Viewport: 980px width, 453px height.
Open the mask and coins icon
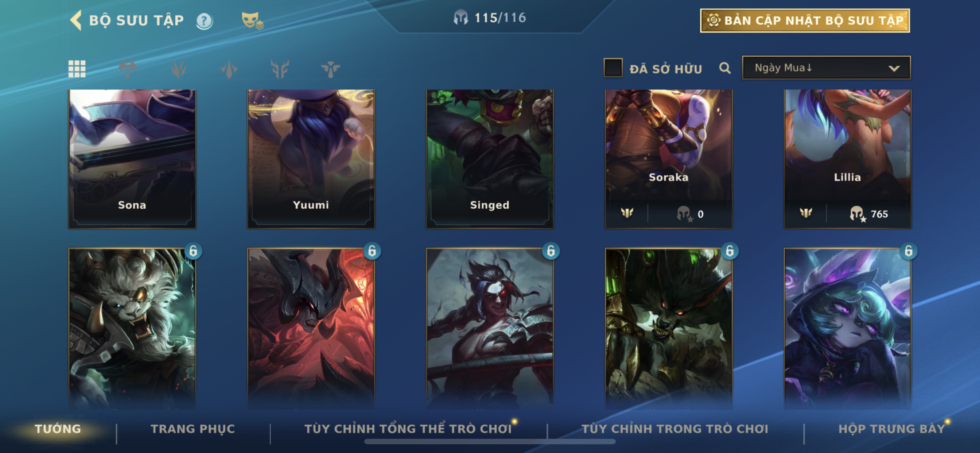point(253,20)
